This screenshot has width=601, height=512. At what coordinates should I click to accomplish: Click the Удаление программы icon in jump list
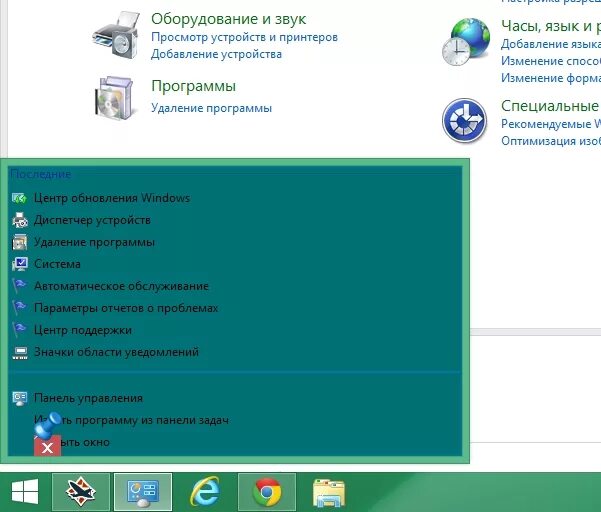click(x=20, y=242)
